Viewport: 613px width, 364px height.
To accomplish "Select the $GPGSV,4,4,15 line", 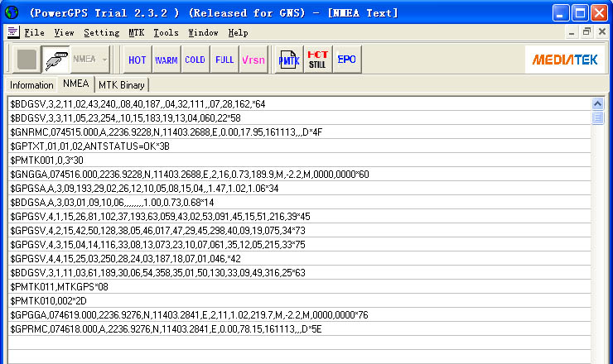I will [x=300, y=259].
